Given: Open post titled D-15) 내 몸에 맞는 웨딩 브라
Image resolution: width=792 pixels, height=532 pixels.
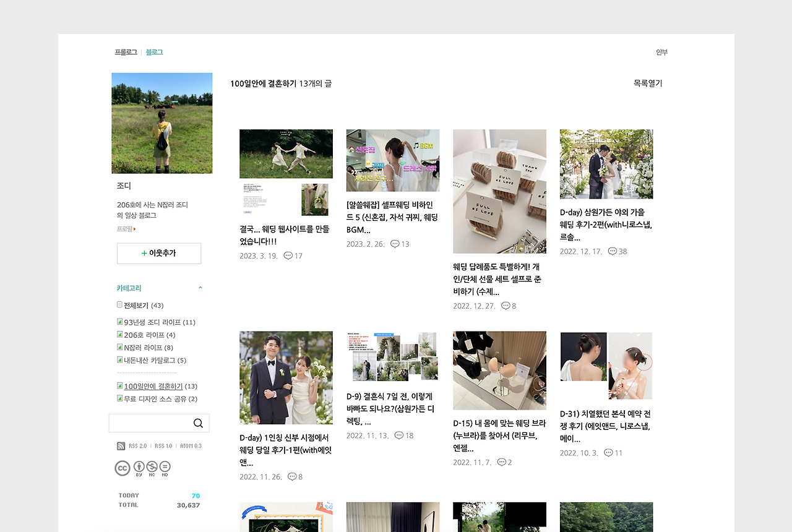Looking at the screenshot, I should 499,435.
